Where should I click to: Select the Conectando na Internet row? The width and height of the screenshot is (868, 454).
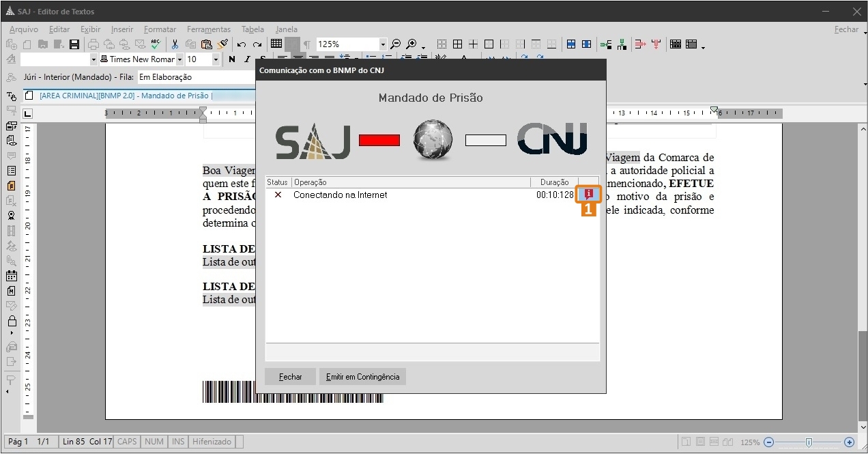click(432, 195)
